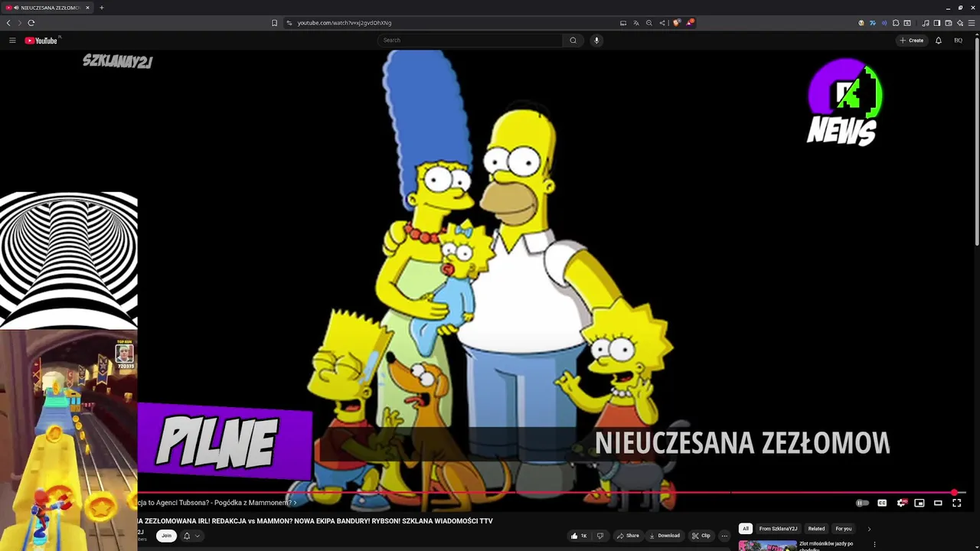This screenshot has height=551, width=980.
Task: Share the video with Share button
Action: [x=628, y=536]
